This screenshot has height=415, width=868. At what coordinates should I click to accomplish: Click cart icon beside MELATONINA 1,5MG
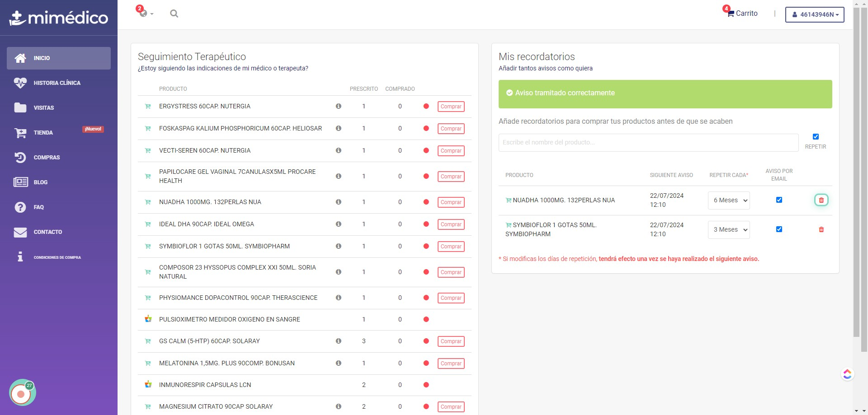(148, 363)
